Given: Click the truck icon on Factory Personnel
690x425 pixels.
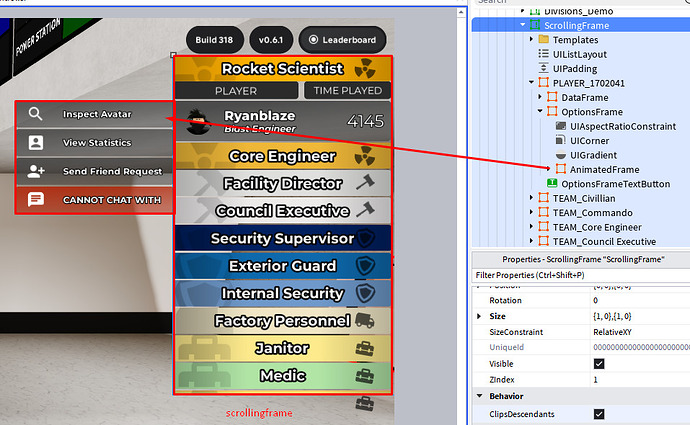Looking at the screenshot, I should pos(365,321).
